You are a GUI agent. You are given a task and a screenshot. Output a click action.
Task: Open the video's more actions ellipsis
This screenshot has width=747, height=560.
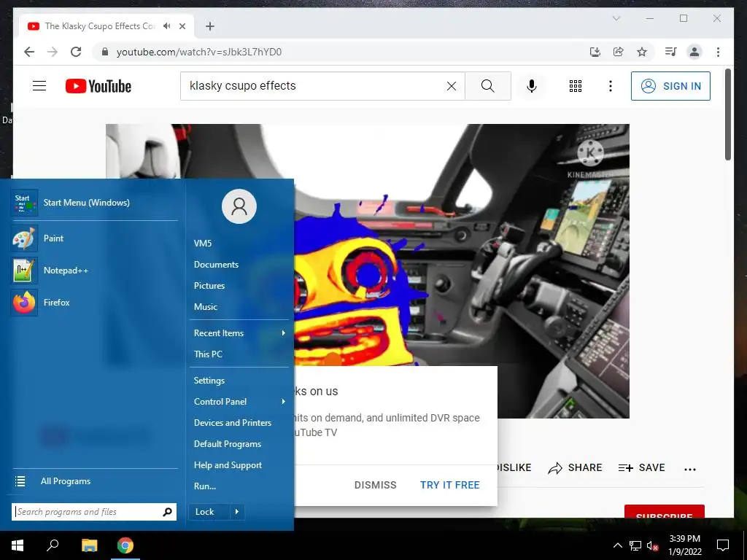(x=690, y=469)
